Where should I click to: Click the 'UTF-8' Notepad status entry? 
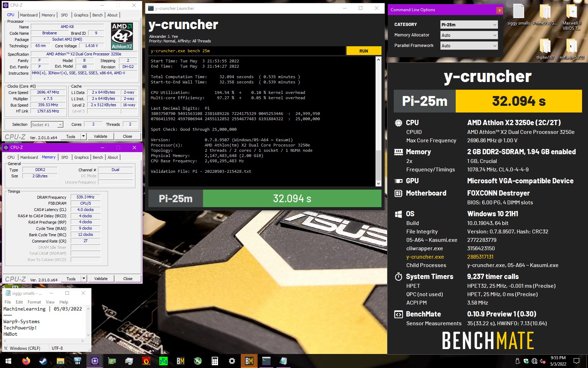point(57,348)
